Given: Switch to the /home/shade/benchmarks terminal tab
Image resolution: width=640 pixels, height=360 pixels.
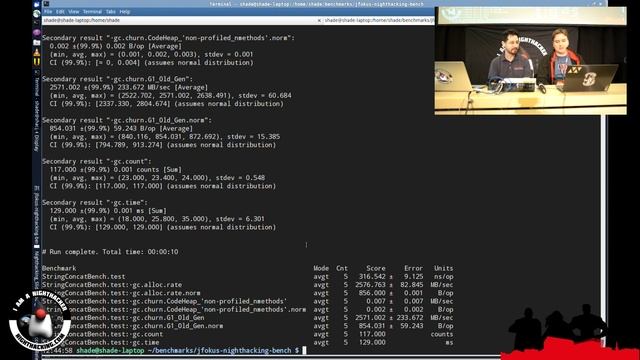Looking at the screenshot, I should tap(379, 20).
